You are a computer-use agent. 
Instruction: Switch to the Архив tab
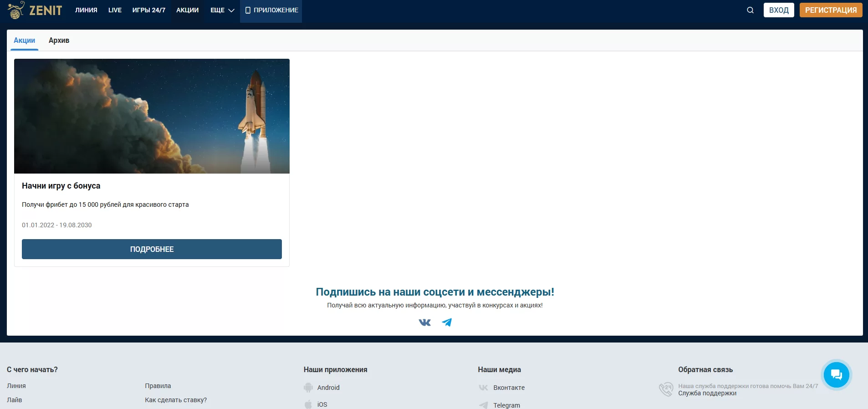[59, 41]
